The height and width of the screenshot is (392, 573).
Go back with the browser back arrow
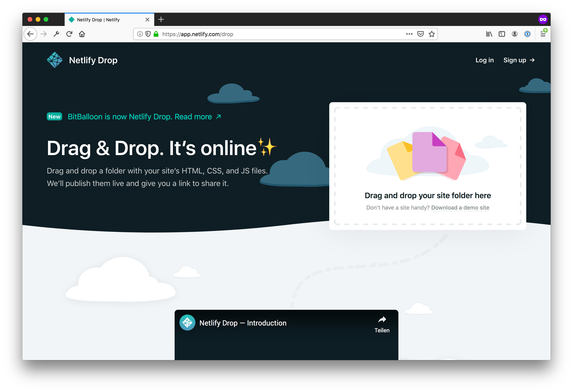(30, 34)
